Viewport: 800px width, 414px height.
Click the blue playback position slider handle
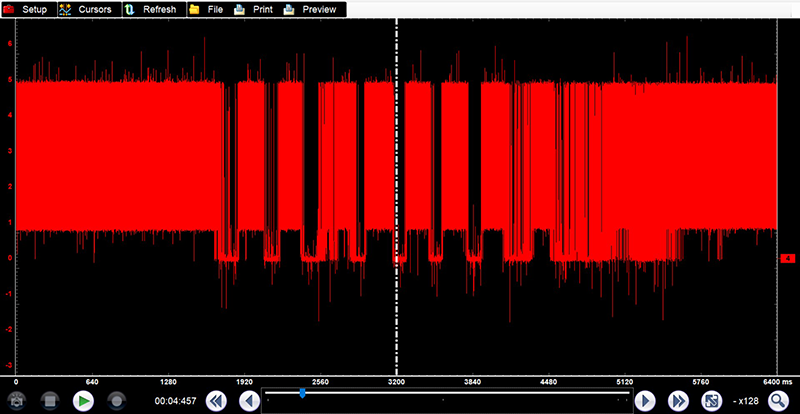click(303, 394)
